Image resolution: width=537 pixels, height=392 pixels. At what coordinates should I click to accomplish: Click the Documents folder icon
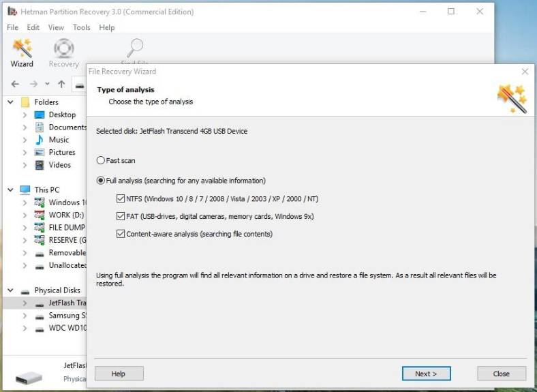click(40, 127)
